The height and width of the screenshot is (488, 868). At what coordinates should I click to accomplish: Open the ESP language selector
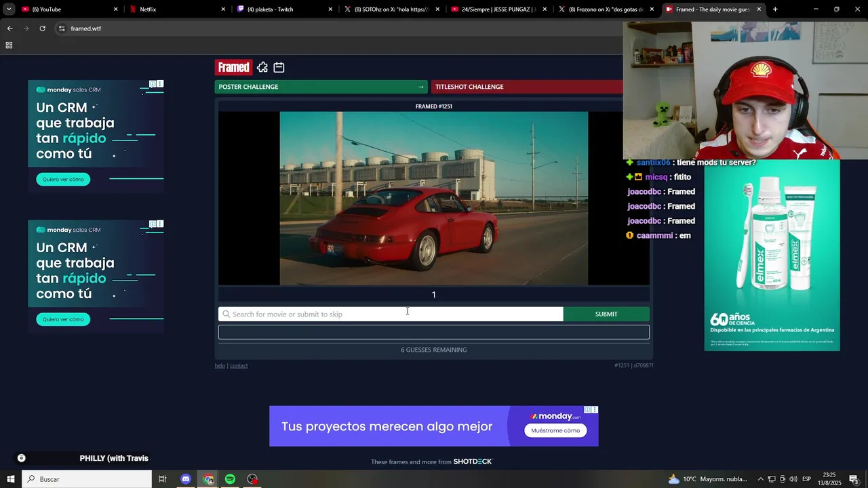click(x=807, y=479)
